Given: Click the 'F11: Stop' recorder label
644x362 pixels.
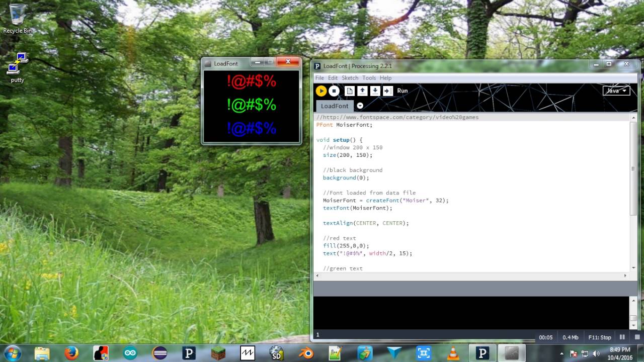Looking at the screenshot, I should coord(600,337).
